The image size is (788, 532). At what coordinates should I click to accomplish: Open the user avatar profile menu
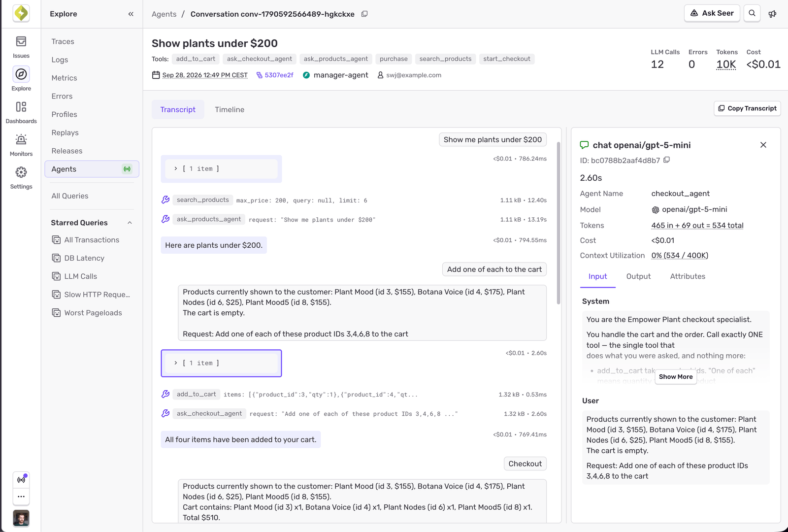click(x=21, y=518)
